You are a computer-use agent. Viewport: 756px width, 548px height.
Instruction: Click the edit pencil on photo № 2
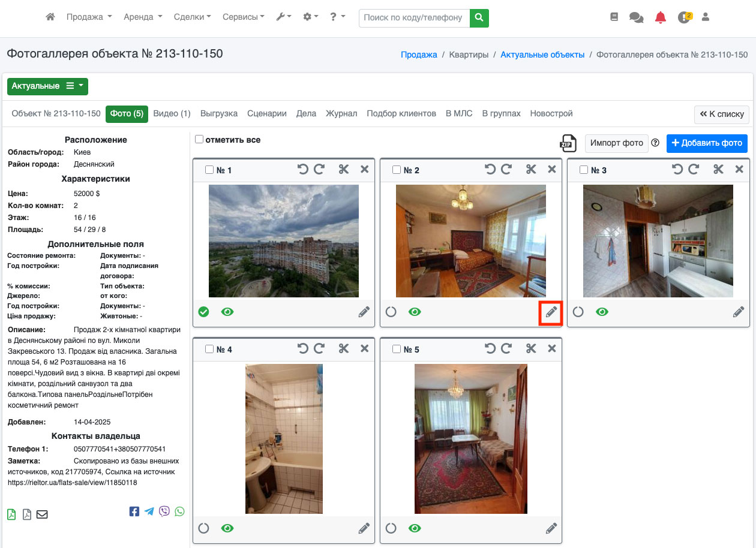click(551, 312)
